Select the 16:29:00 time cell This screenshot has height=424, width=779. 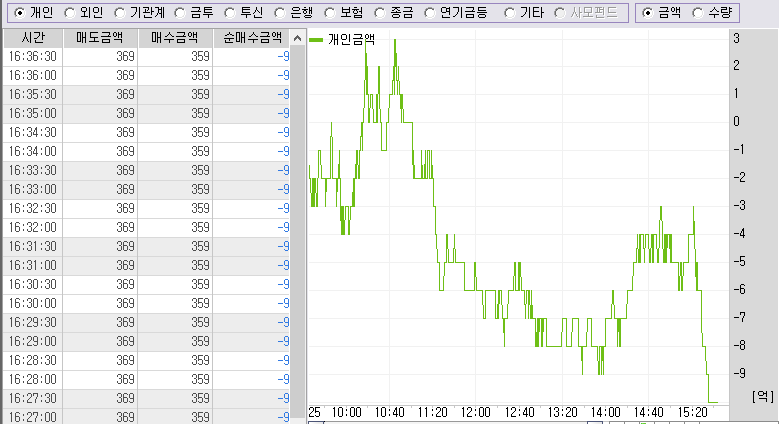pos(33,341)
